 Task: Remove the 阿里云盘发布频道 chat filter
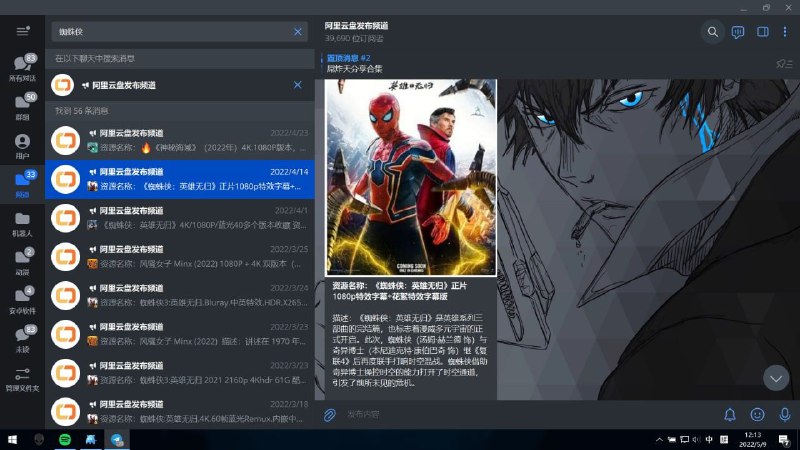coord(298,85)
